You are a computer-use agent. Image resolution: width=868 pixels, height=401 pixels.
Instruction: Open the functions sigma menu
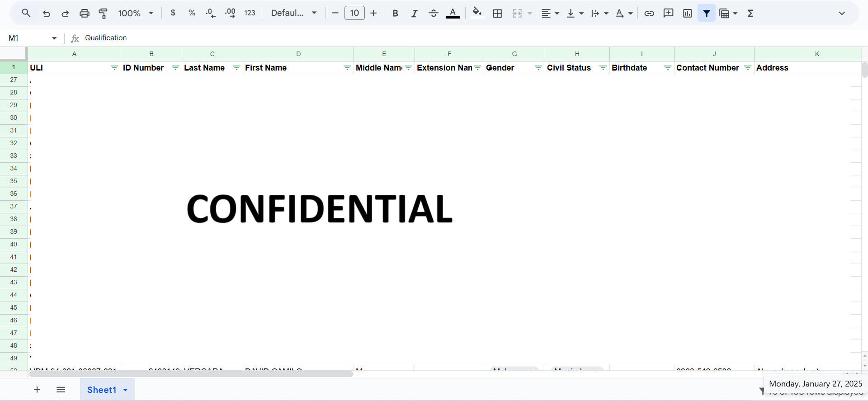click(750, 13)
